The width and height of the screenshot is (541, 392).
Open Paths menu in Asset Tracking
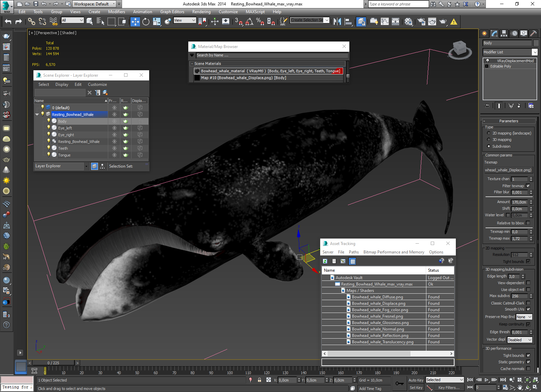pyautogui.click(x=354, y=252)
